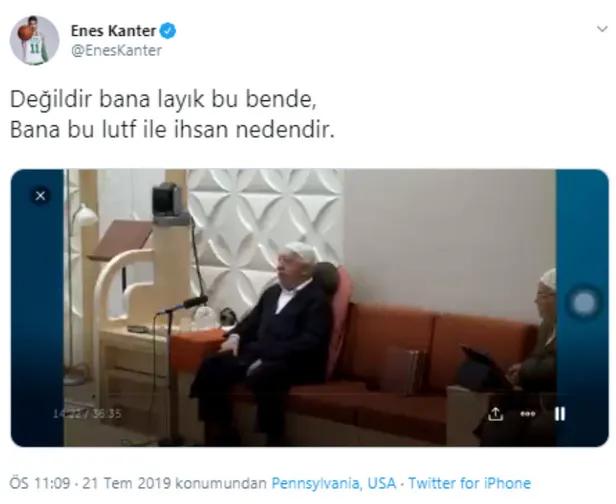Close the video with the X button
Image resolution: width=616 pixels, height=504 pixels.
(40, 196)
